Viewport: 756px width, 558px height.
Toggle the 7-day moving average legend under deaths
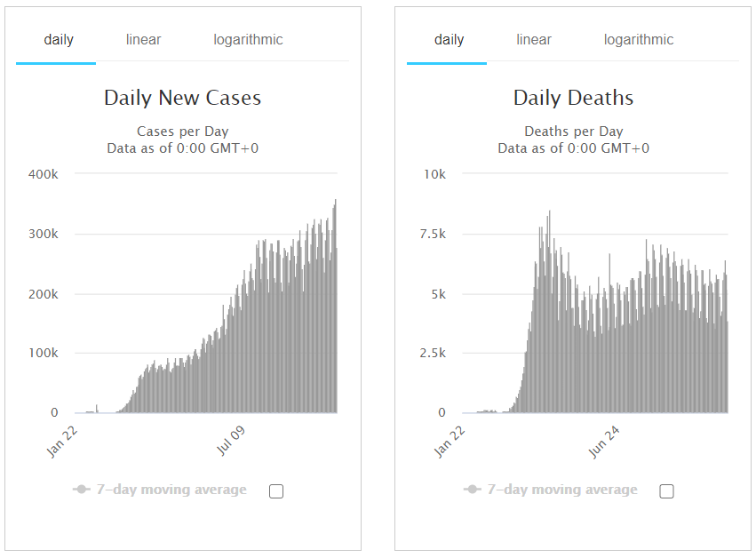click(563, 490)
